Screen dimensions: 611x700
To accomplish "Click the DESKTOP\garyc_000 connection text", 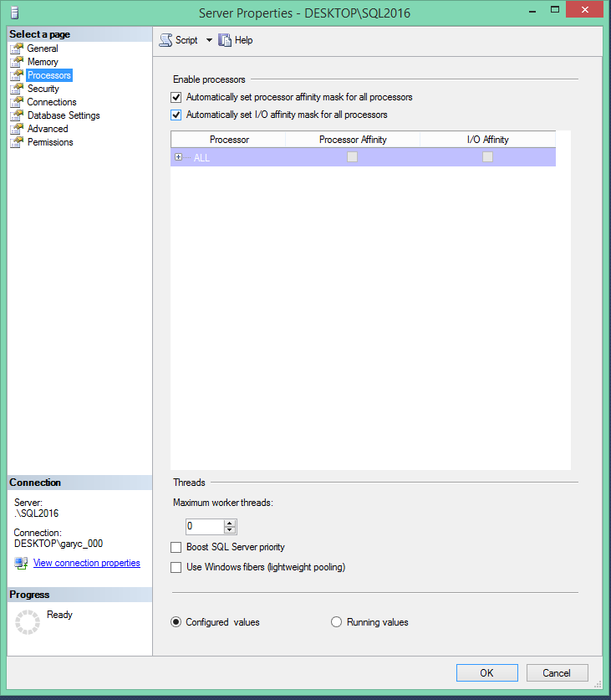I will pyautogui.click(x=59, y=544).
